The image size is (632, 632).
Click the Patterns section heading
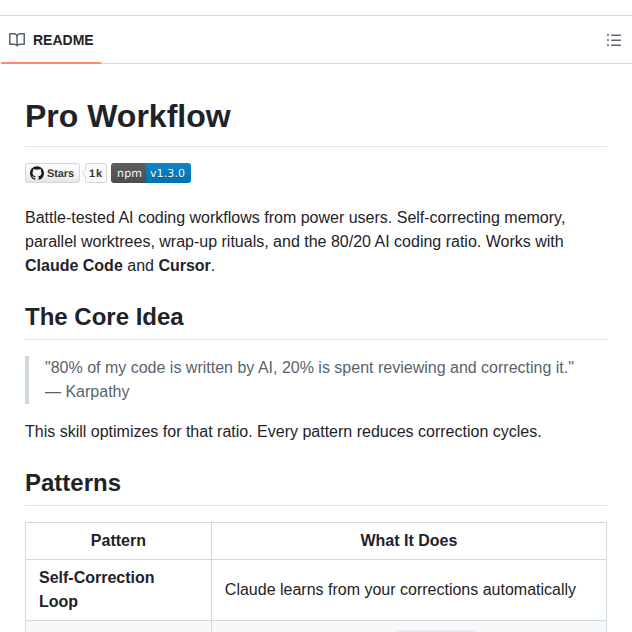pyautogui.click(x=73, y=483)
